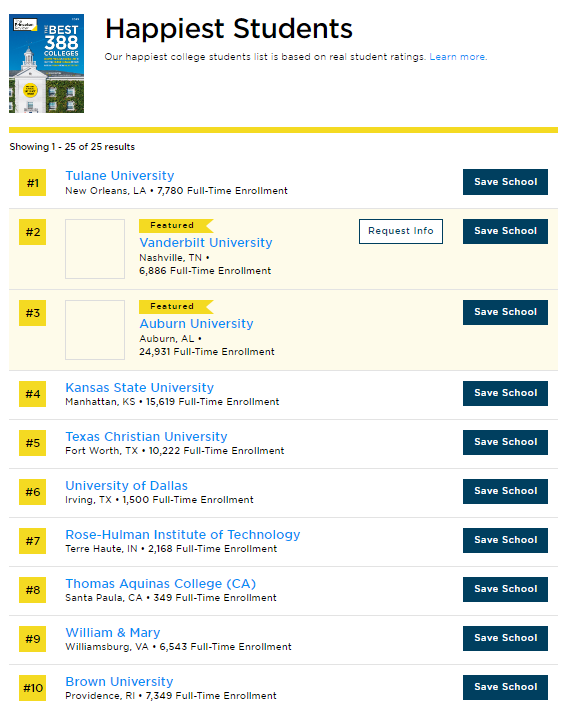Viewport: 565px width, 710px height.
Task: Open University of Dallas link
Action: pyautogui.click(x=126, y=485)
